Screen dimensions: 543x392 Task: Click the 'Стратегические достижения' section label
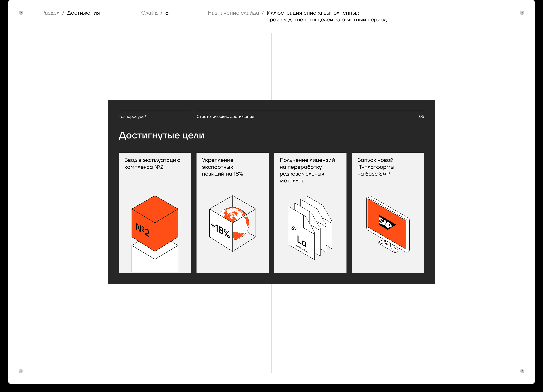(225, 117)
